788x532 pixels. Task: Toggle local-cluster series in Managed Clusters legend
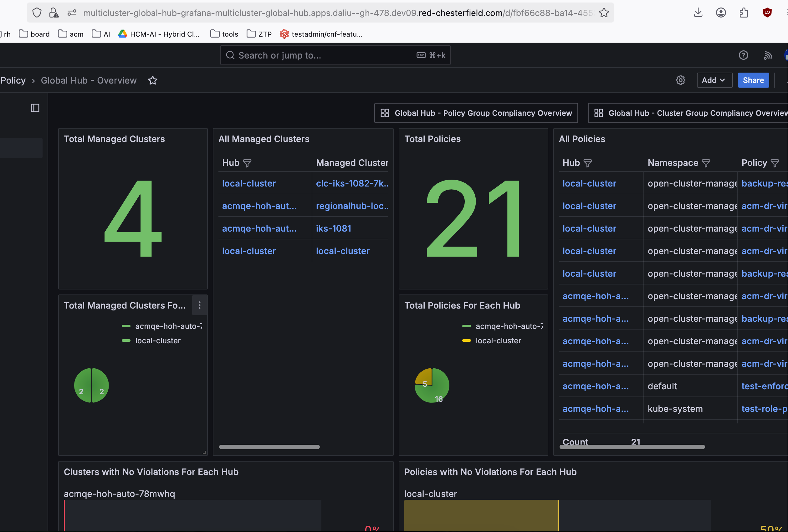pos(158,341)
